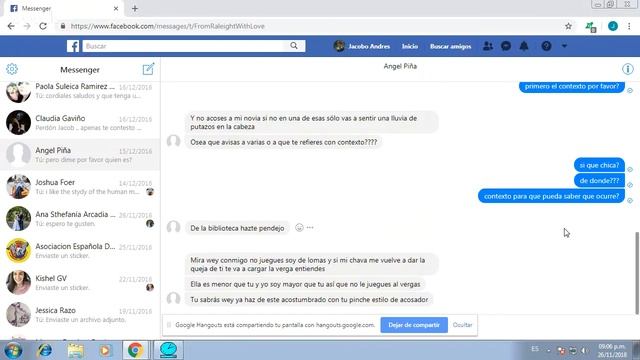This screenshot has width=640, height=360.
Task: Click the Buscar search field
Action: (x=184, y=46)
